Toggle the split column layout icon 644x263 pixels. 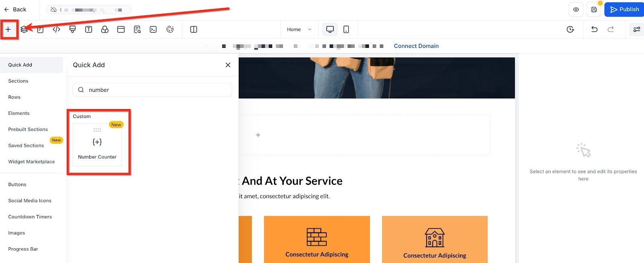coord(194,29)
